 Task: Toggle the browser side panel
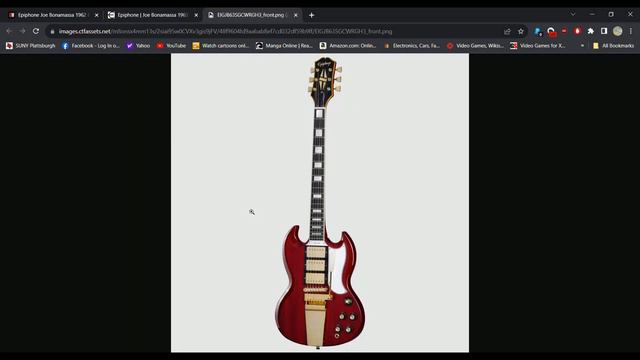pyautogui.click(x=604, y=31)
